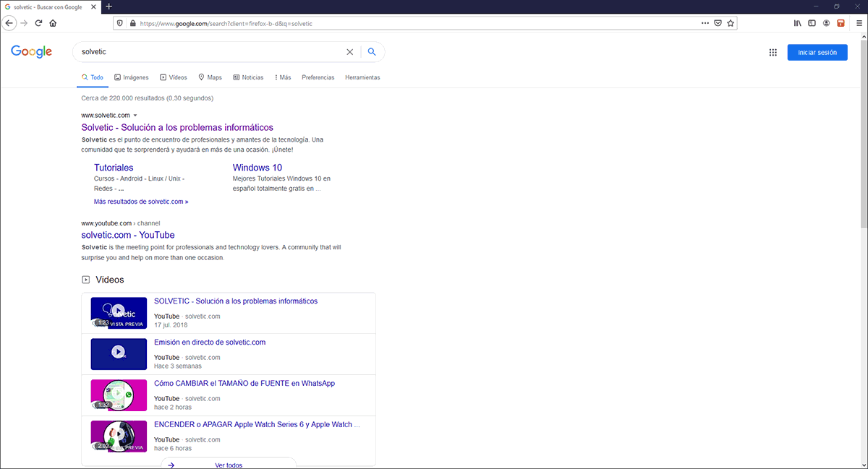Viewport: 868px width, 469px height.
Task: Open video SOLVETIC - Solución a los problemas informáticos
Action: pos(236,301)
